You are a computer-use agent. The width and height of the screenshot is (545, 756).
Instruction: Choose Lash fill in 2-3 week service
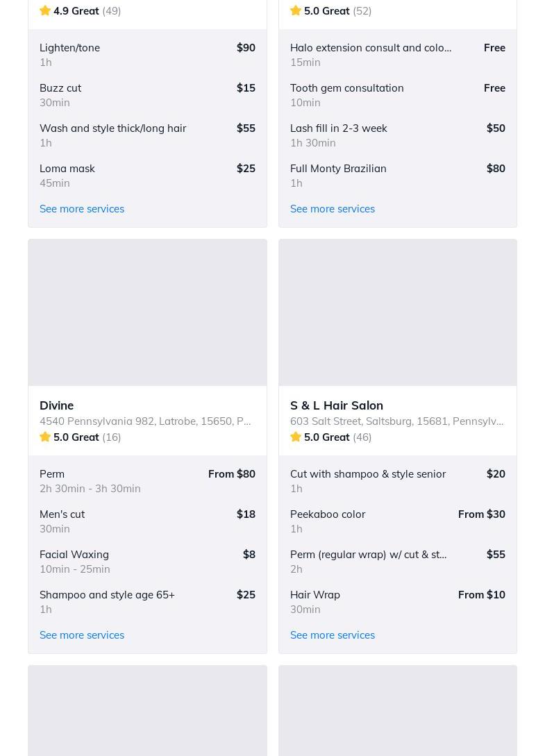[398, 135]
